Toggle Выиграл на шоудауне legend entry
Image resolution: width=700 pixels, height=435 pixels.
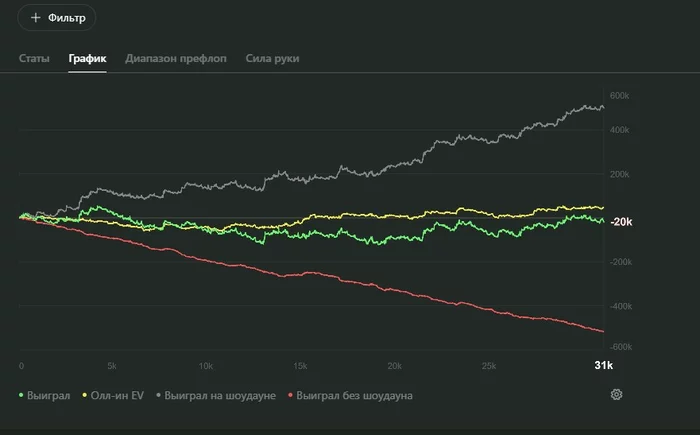pos(216,395)
